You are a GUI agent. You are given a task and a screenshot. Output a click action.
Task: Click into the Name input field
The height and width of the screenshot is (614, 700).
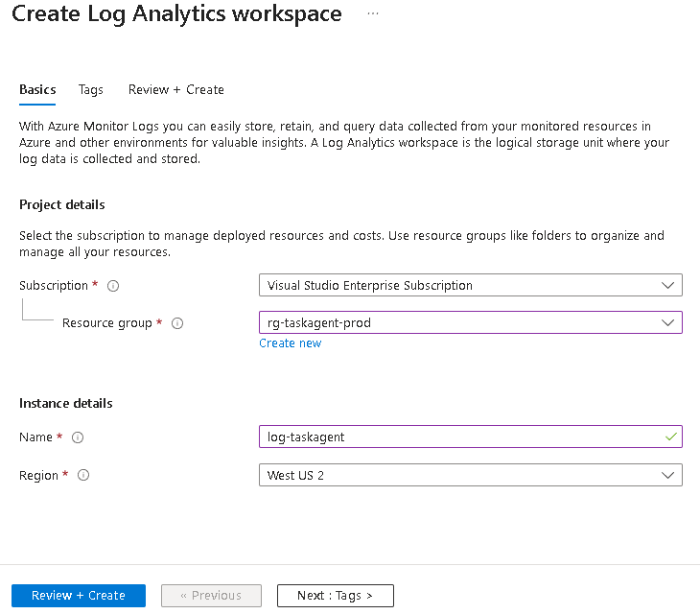(x=471, y=437)
